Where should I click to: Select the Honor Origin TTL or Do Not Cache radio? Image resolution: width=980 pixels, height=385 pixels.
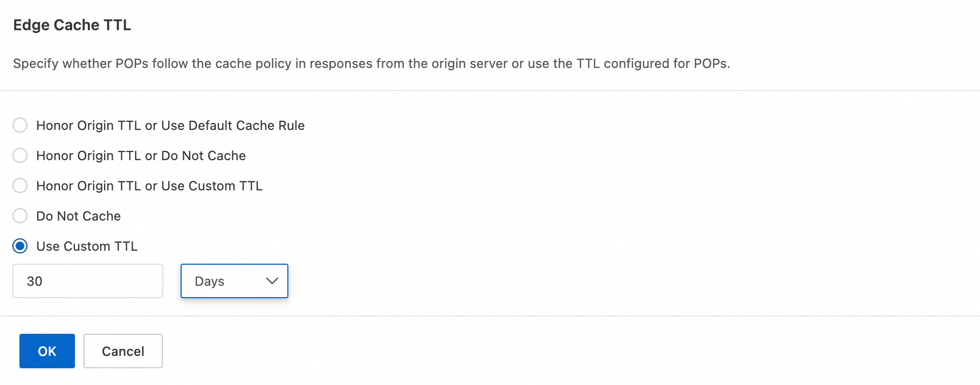tap(20, 156)
